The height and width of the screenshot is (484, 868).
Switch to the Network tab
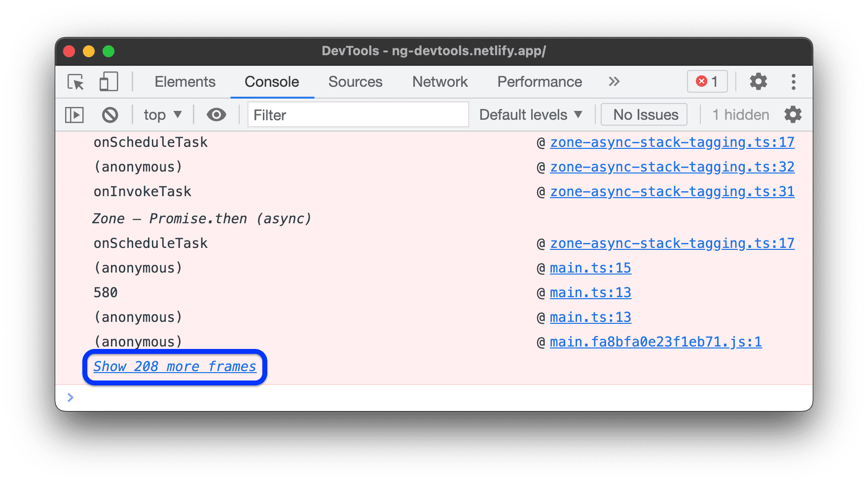[x=440, y=82]
